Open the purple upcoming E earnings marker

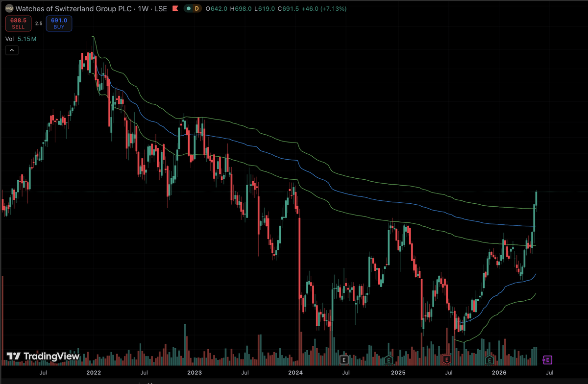tap(548, 360)
